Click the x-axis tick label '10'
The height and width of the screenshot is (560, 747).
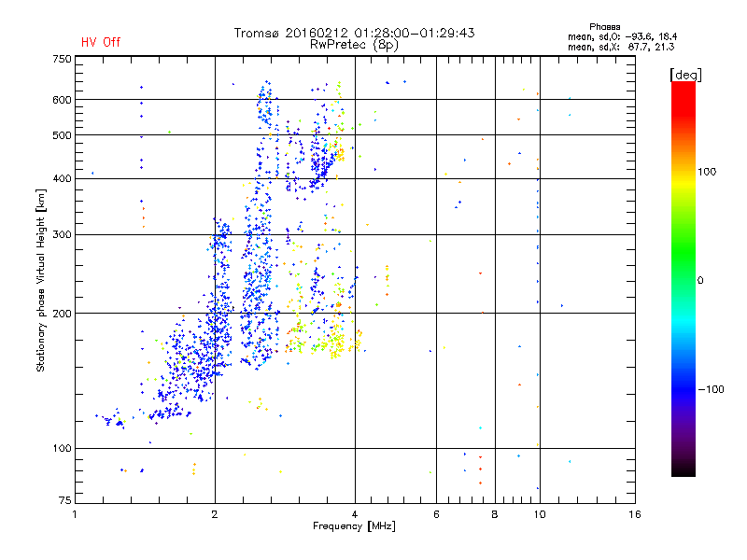540,514
